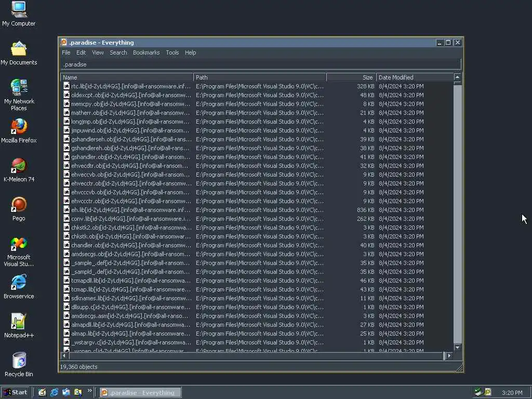
Task: Click the file icon of rtc.lib row
Action: coord(66,86)
